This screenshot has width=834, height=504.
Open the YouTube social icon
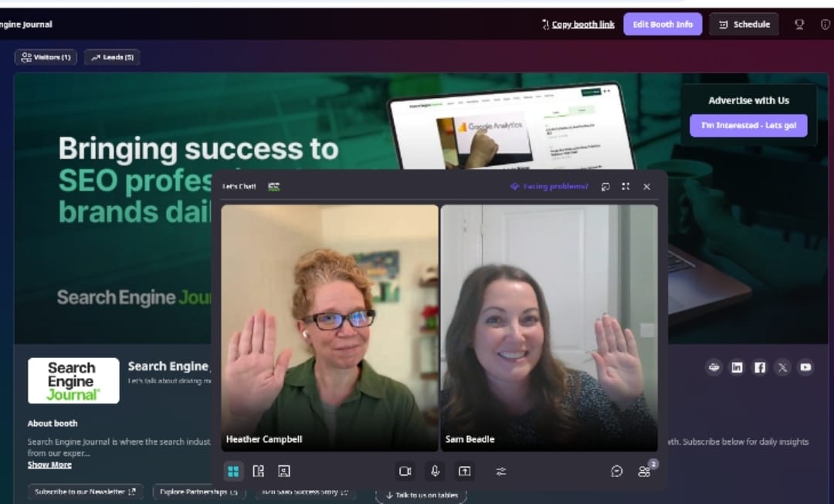(x=805, y=367)
